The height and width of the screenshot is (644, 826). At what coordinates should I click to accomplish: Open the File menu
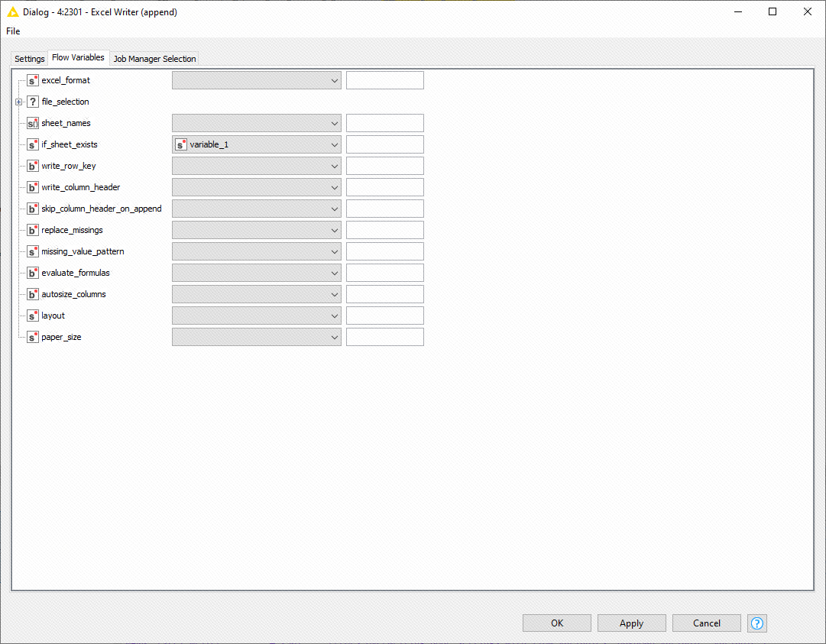tap(12, 31)
